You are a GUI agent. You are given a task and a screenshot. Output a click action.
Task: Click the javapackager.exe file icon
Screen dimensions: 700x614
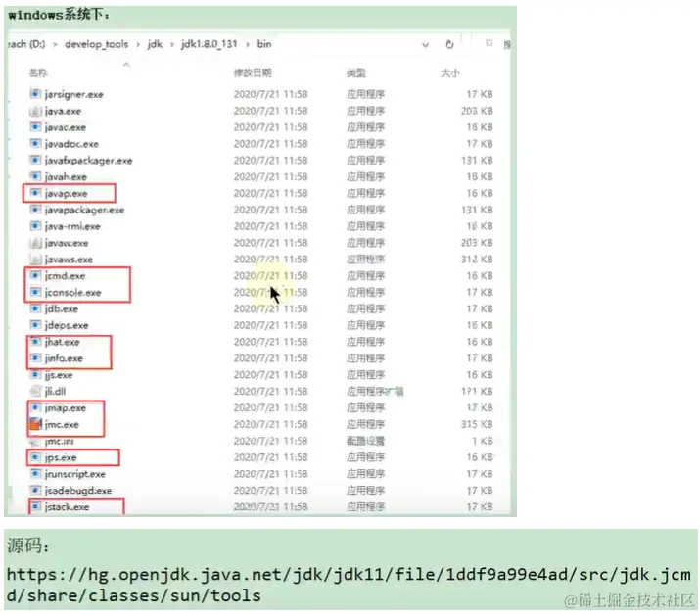click(35, 210)
